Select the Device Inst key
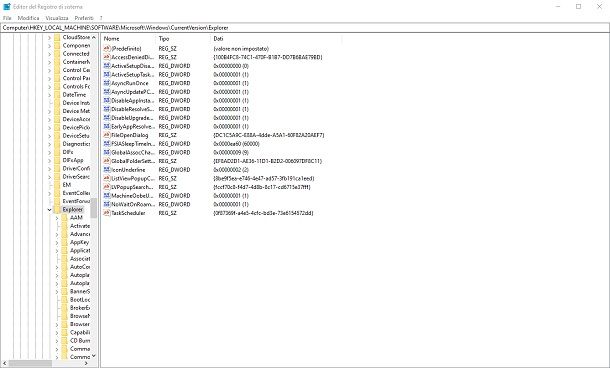Image resolution: width=610 pixels, height=368 pixels. click(76, 103)
